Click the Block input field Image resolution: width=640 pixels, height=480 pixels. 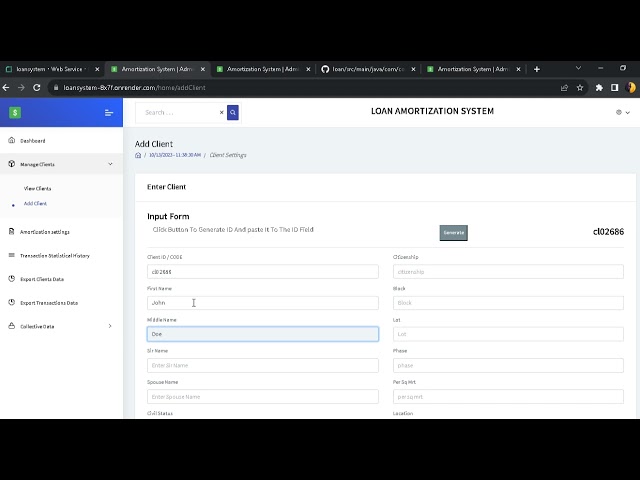click(x=508, y=303)
